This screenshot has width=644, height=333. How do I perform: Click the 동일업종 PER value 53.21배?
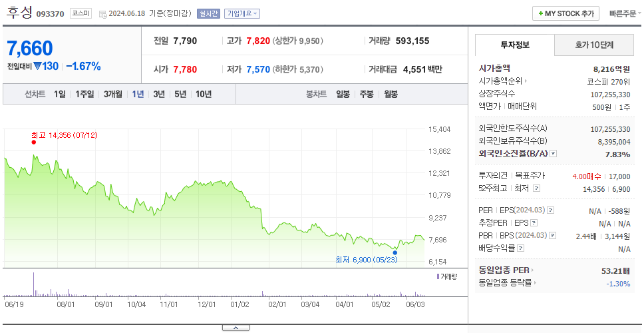tap(615, 271)
